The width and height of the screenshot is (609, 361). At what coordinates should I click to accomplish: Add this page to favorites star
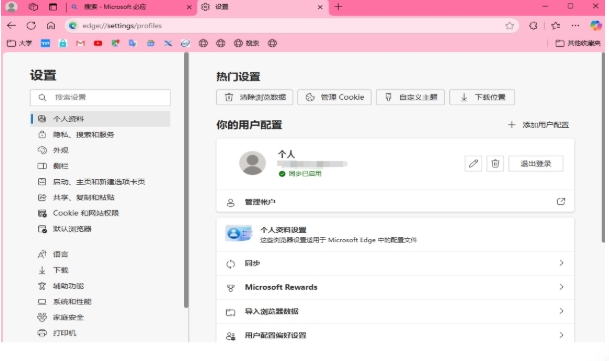510,26
